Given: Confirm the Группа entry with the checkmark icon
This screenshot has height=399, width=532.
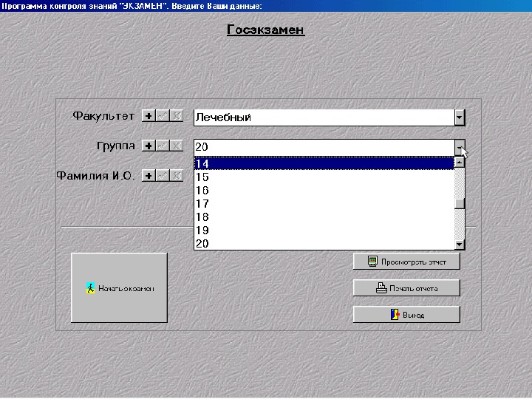Looking at the screenshot, I should [163, 146].
